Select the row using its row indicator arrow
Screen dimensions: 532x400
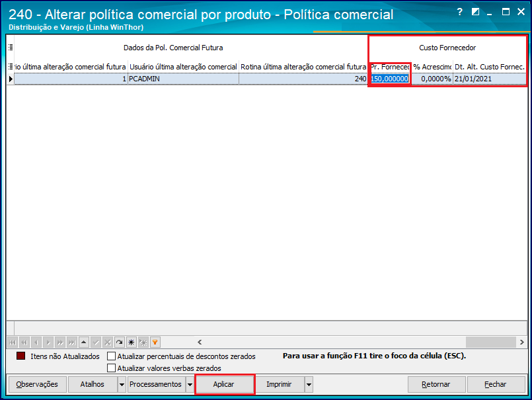tap(11, 79)
